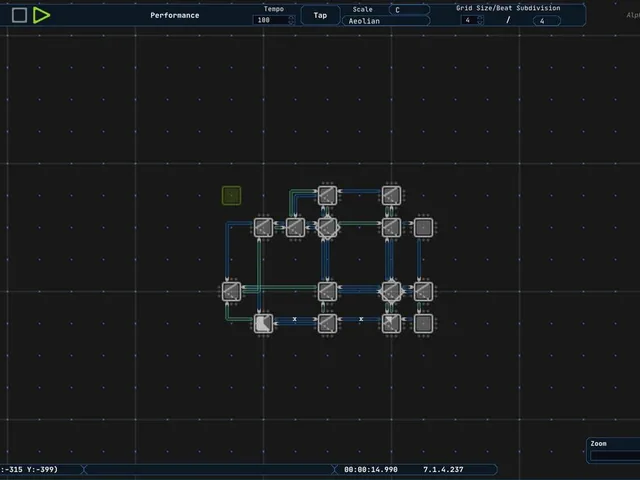Select the plain gray node ending the bottom row
The image size is (640, 480).
point(423,323)
